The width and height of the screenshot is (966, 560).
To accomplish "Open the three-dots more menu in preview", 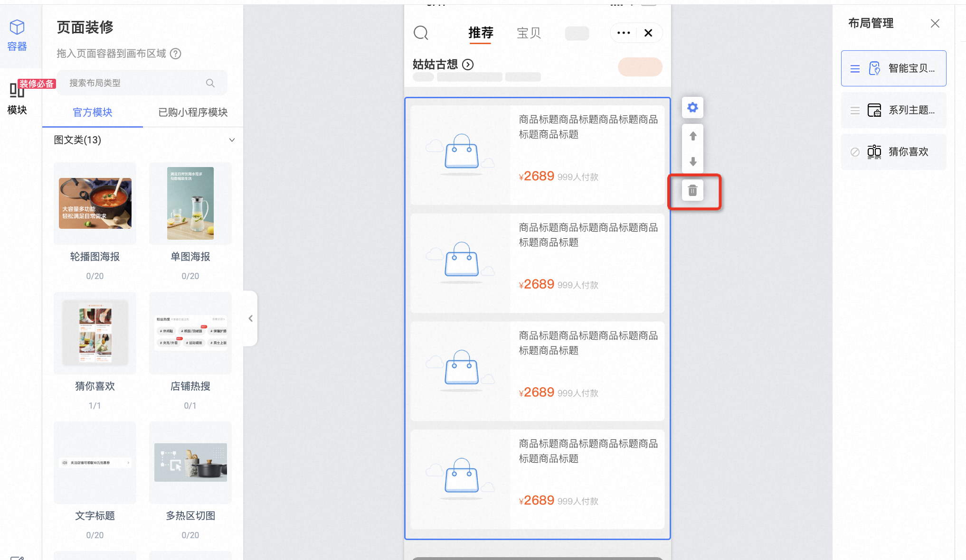I will pyautogui.click(x=623, y=33).
